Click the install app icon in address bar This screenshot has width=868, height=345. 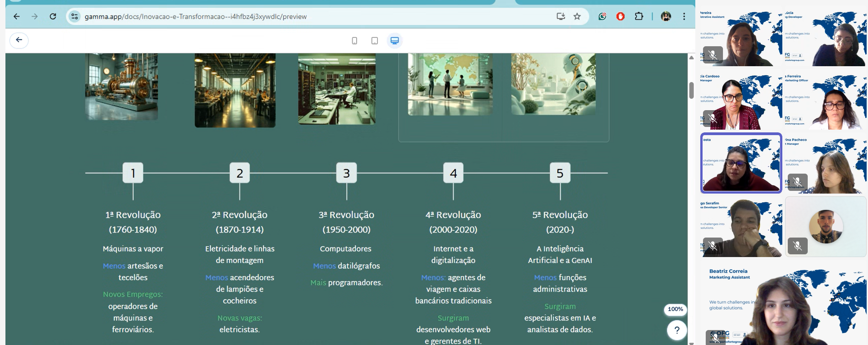point(561,17)
